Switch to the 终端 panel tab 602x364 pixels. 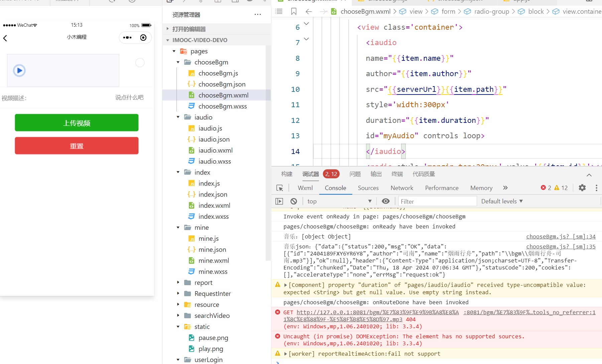click(397, 174)
